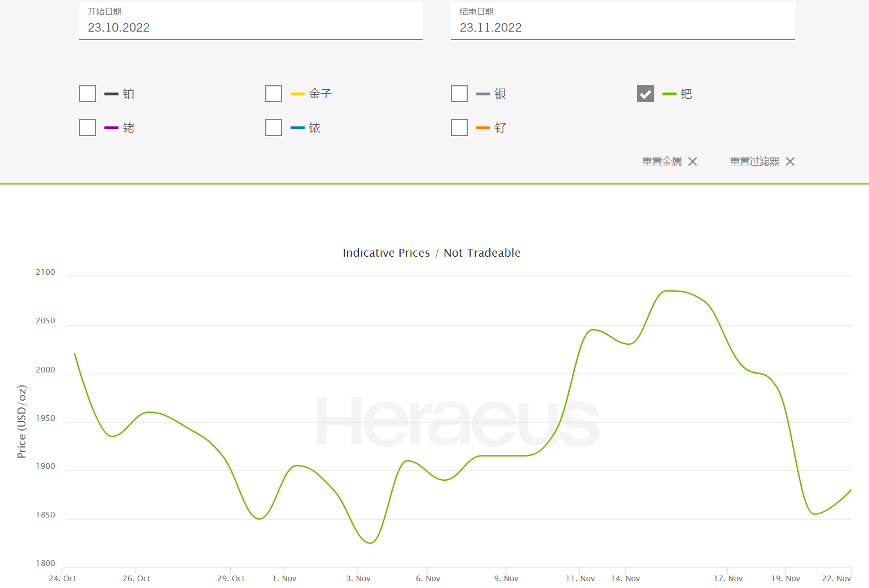This screenshot has width=869, height=588.
Task: Click the 铂 label text
Action: point(129,94)
